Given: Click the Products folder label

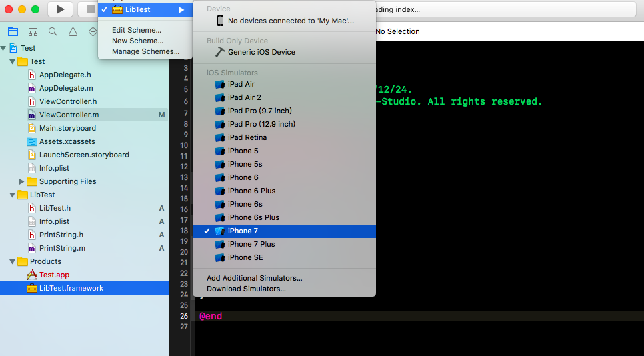Looking at the screenshot, I should 45,261.
